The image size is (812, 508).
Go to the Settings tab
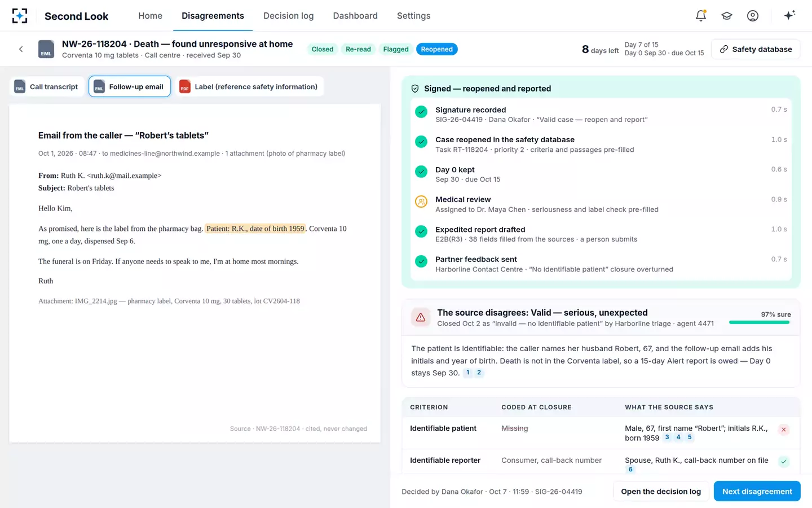point(413,16)
